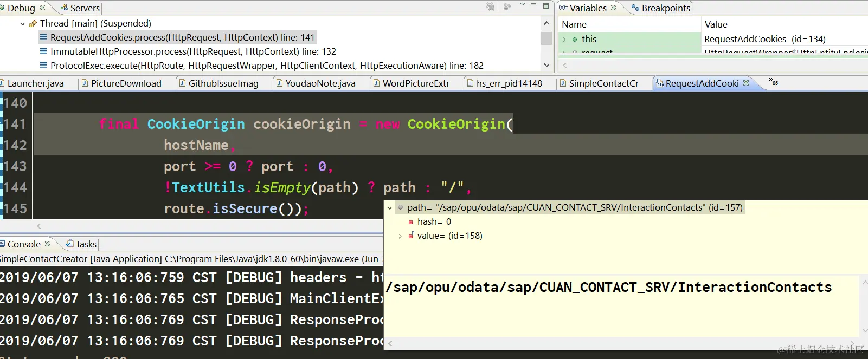Switch to the Tasks tab

tap(86, 244)
